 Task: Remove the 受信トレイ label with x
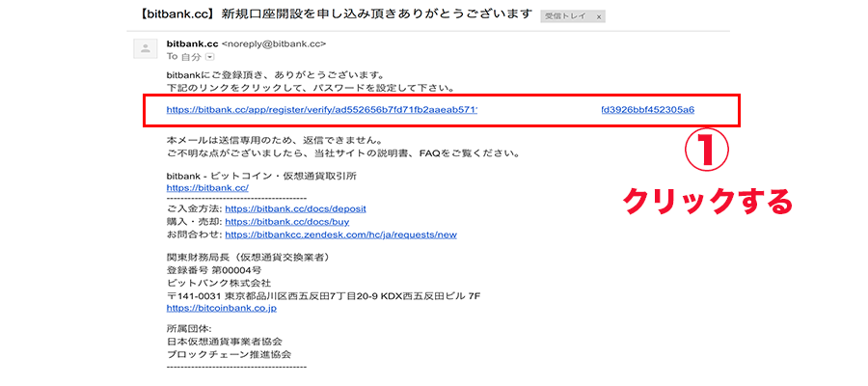599,17
